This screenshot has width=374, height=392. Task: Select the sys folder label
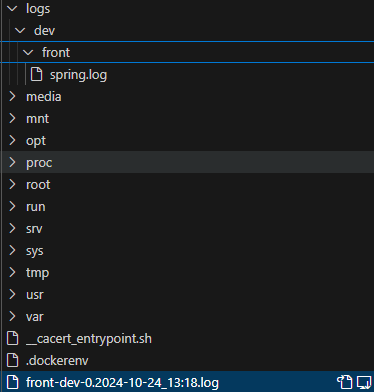(x=35, y=251)
